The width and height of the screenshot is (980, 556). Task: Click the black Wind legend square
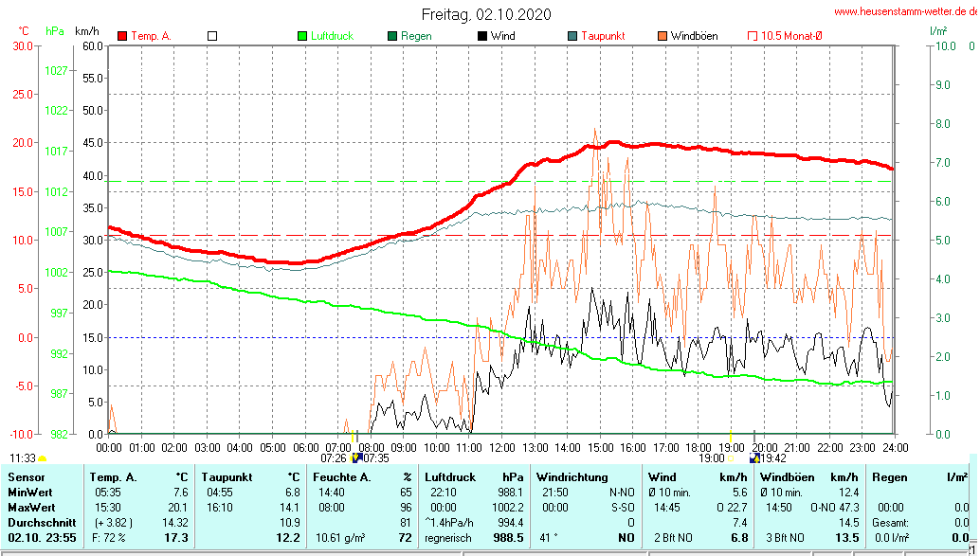click(x=482, y=36)
